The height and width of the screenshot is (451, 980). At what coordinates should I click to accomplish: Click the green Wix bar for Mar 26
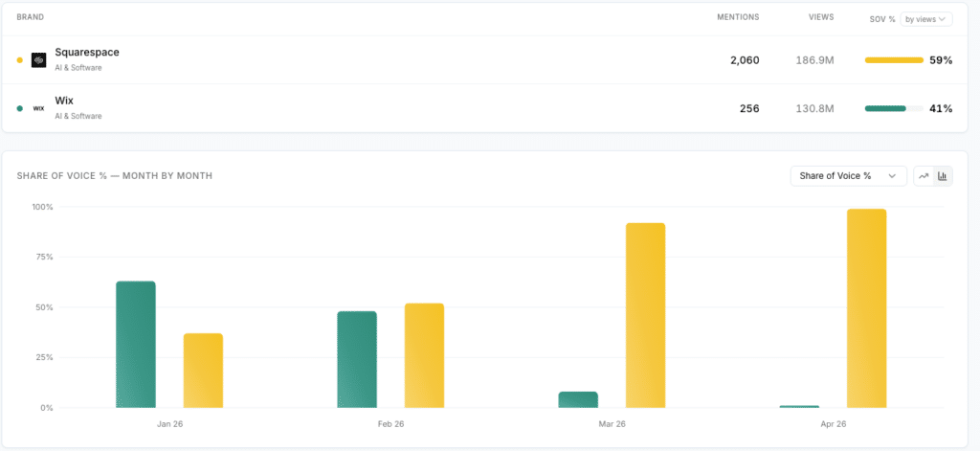pos(578,399)
